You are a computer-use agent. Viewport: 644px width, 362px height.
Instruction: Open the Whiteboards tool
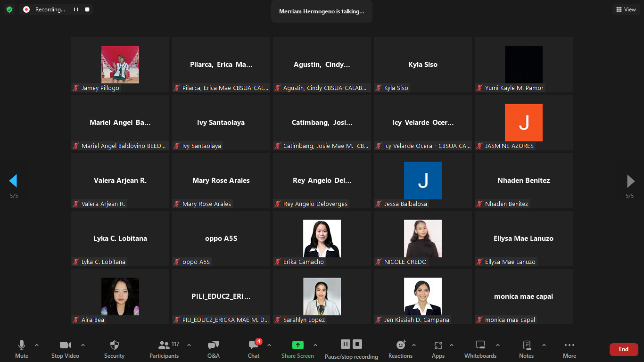[480, 349]
